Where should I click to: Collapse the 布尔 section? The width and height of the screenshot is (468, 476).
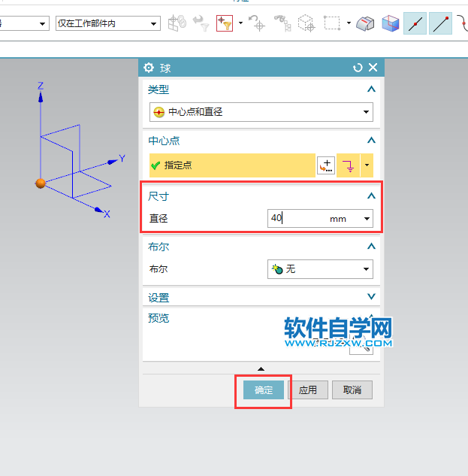coord(371,246)
